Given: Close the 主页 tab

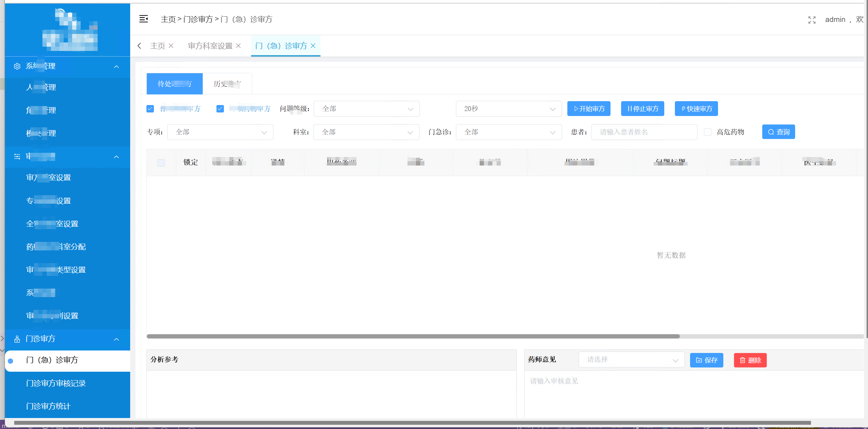Looking at the screenshot, I should click(x=171, y=46).
